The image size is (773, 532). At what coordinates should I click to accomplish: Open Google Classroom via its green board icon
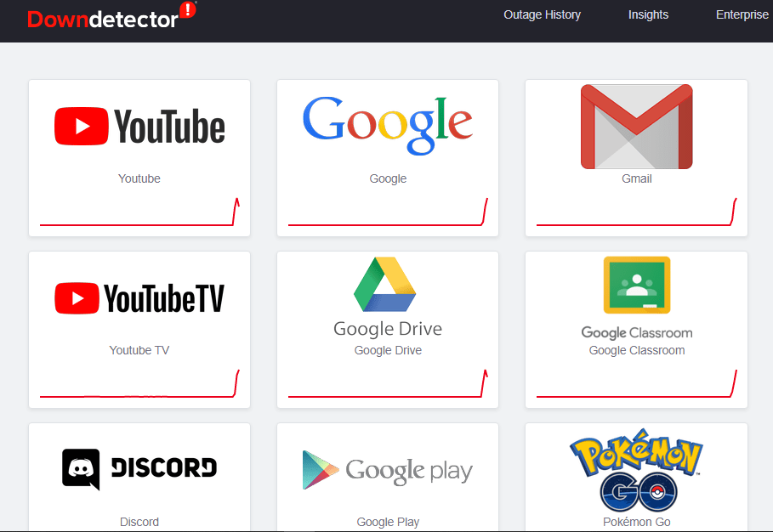click(x=635, y=285)
